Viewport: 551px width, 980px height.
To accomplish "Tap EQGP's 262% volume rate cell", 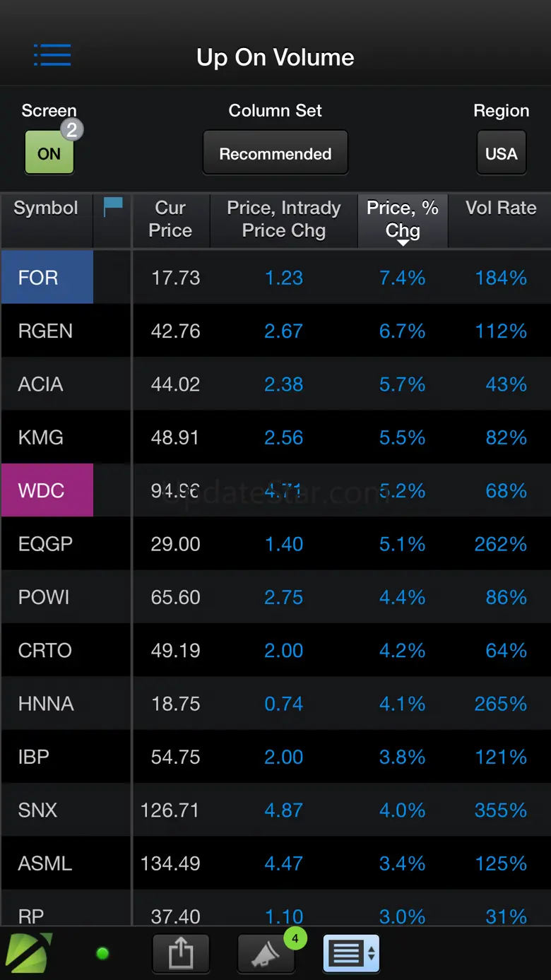I will [500, 544].
